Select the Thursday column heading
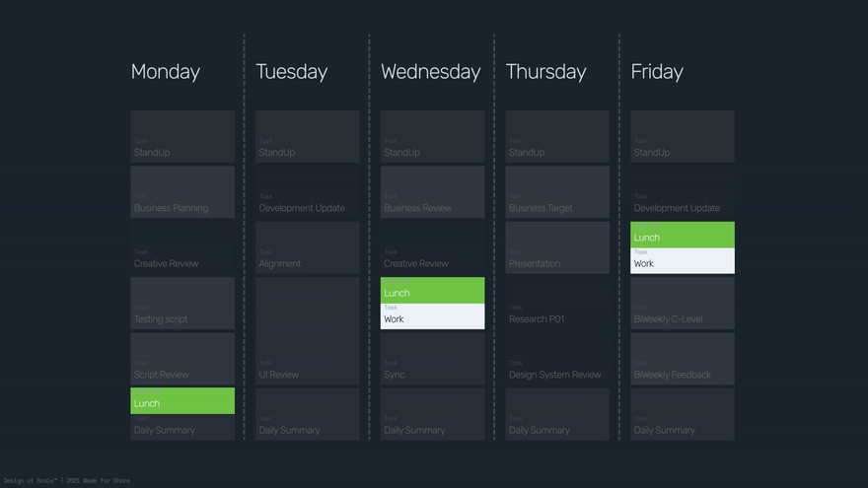Screen dimensions: 868x488 (x=545, y=72)
